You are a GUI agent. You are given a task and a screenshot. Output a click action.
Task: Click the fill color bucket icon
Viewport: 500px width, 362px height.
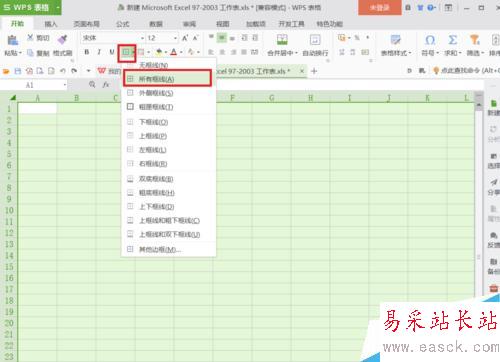pos(159,52)
